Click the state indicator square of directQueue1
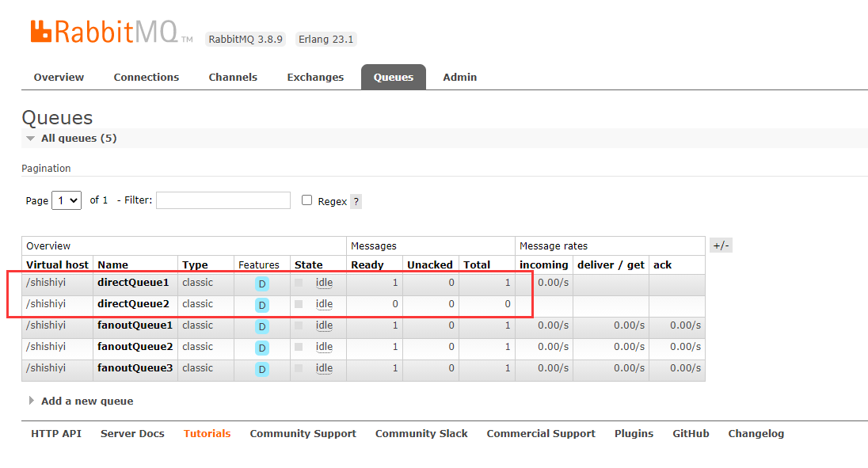 pyautogui.click(x=299, y=283)
